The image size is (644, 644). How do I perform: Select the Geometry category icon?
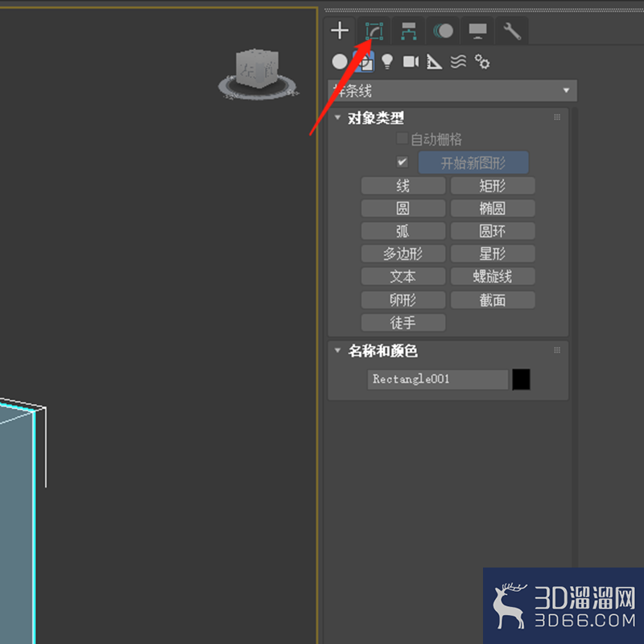(x=340, y=62)
